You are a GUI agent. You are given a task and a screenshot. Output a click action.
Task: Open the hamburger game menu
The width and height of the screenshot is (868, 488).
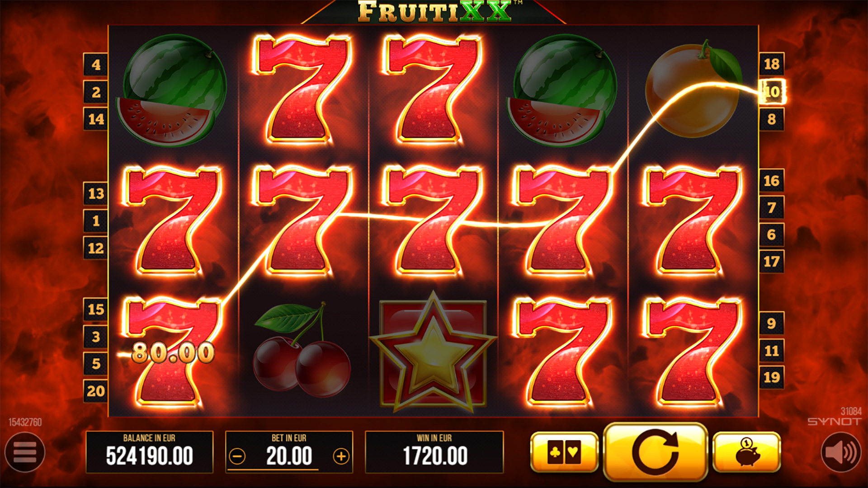coord(25,452)
